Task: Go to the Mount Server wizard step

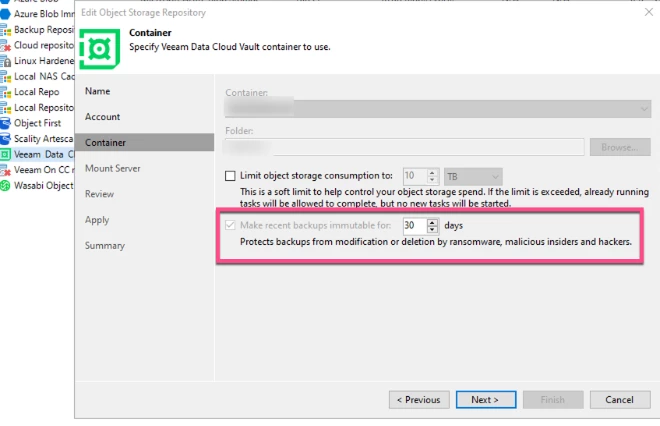Action: coord(113,168)
